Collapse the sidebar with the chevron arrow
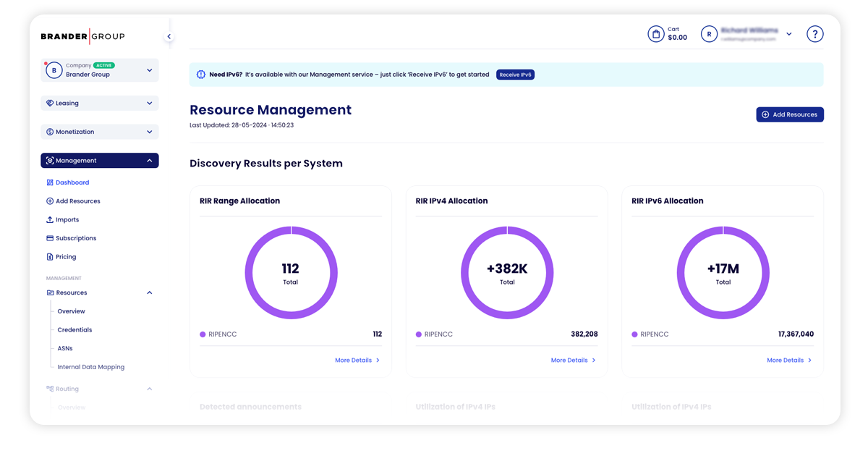Screen dimensions: 868x451 click(169, 35)
